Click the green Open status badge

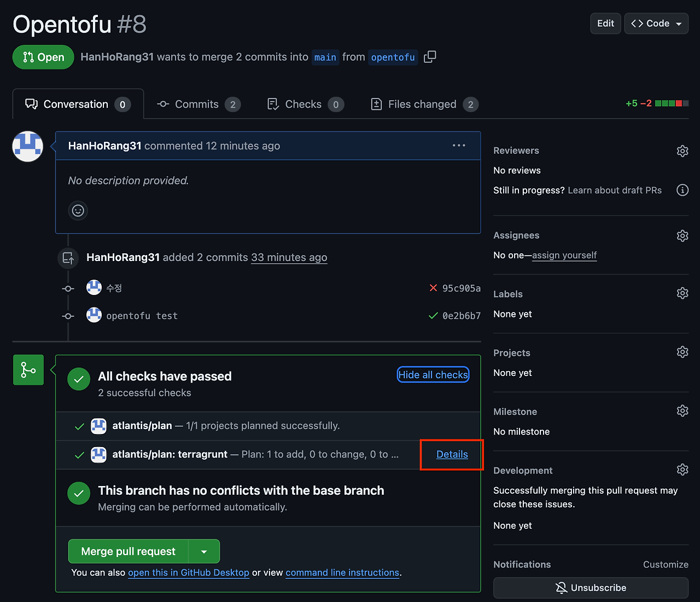pyautogui.click(x=43, y=57)
